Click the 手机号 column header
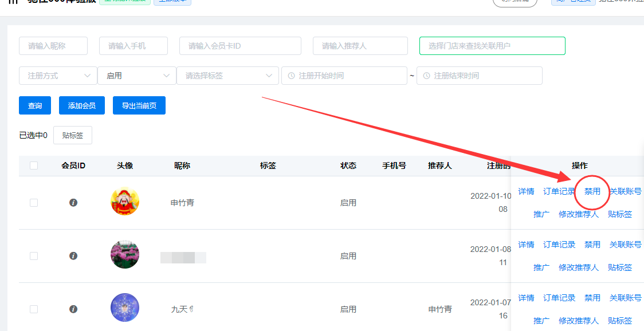The width and height of the screenshot is (644, 331). coord(394,165)
